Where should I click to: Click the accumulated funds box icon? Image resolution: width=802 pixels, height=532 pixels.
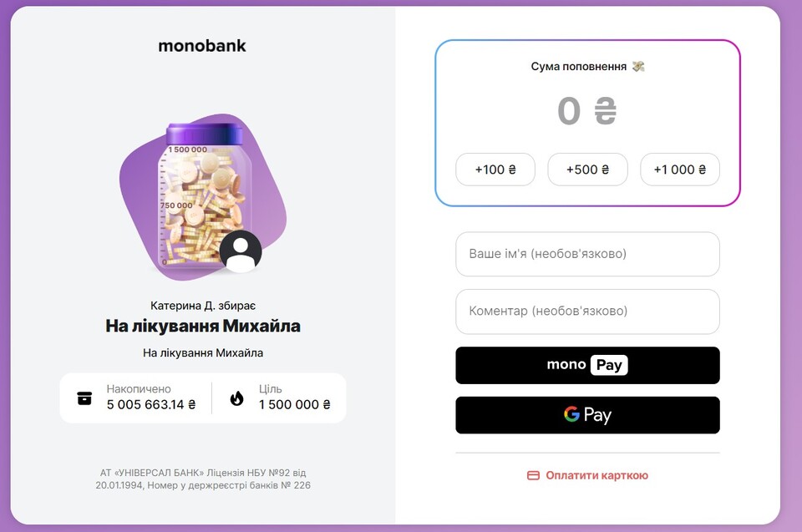tap(84, 398)
